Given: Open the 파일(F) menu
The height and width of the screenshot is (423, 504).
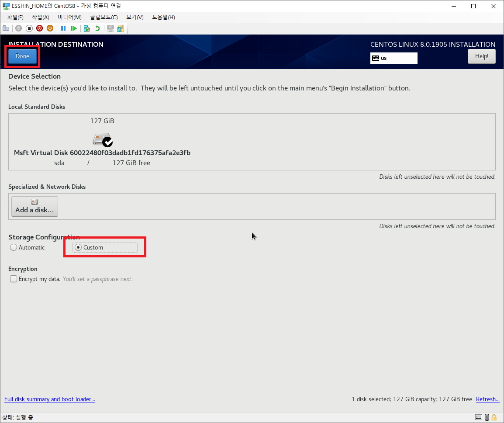Looking at the screenshot, I should tap(15, 17).
